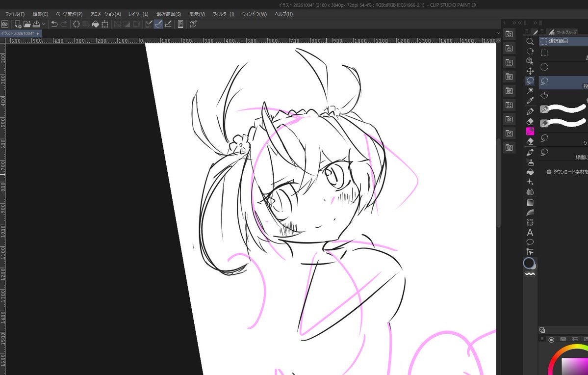The height and width of the screenshot is (375, 588).
Task: Toggle the tablet touch-operation layout icon
Action: coord(180,24)
